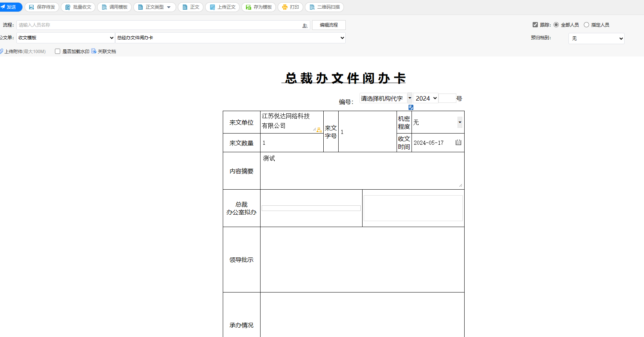The height and width of the screenshot is (337, 644).
Task: Open 批量收文 batch receive function
Action: point(78,7)
